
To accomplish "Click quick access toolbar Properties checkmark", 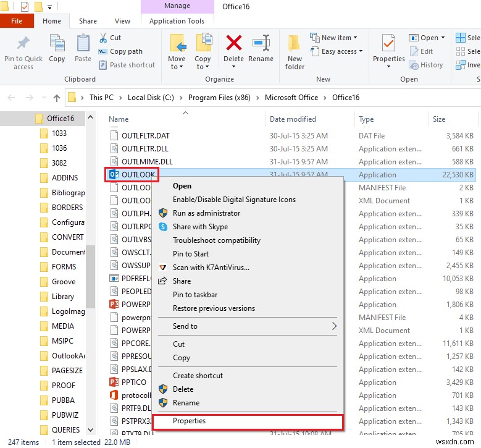I will [25, 6].
